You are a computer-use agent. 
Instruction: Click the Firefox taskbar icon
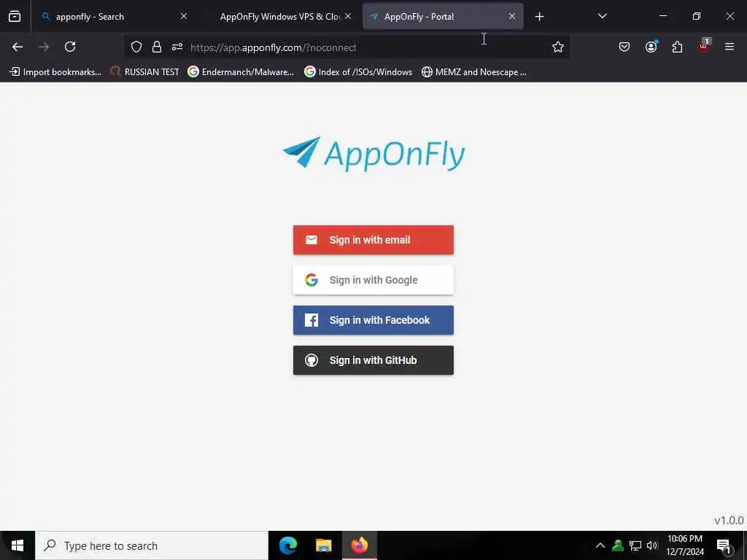click(x=359, y=545)
